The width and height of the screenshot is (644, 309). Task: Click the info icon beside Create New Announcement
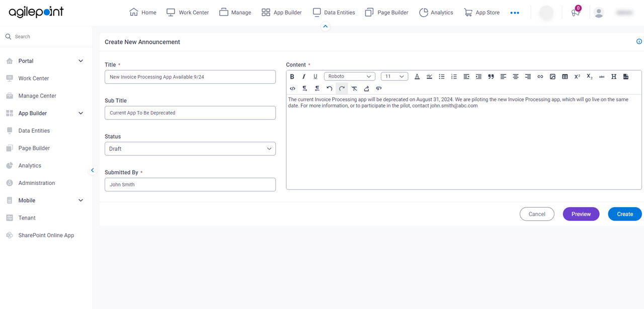tap(639, 42)
